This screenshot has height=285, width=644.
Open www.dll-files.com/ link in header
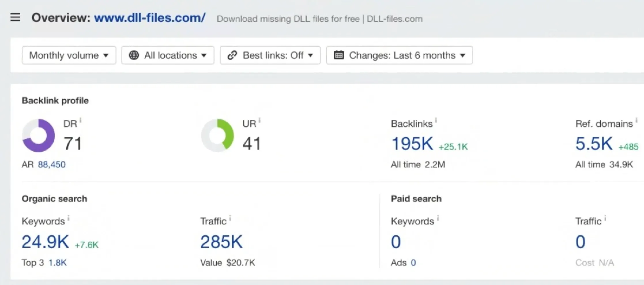[x=150, y=18]
